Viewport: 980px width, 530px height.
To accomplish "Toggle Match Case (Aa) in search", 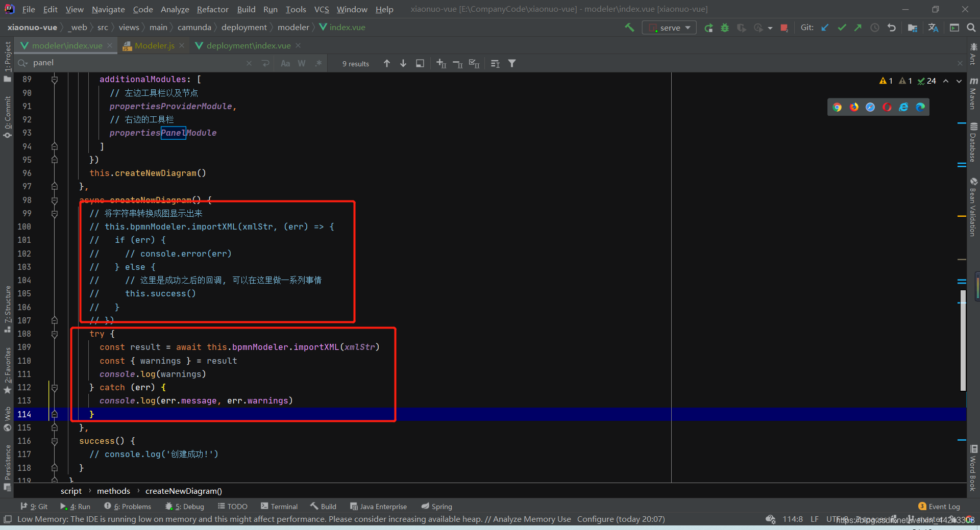I will click(x=285, y=63).
